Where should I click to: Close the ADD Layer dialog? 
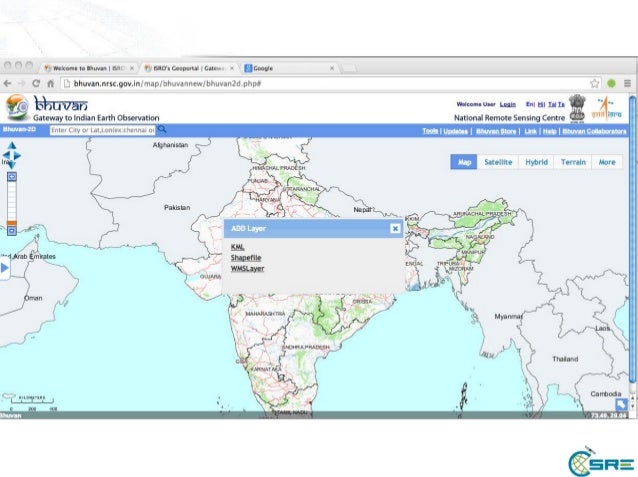click(x=395, y=228)
